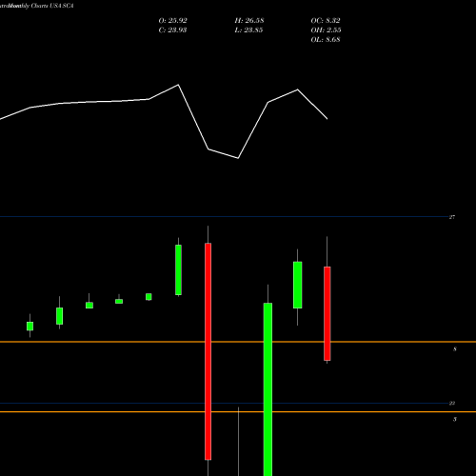Click the '27' price axis label

pos(452,217)
